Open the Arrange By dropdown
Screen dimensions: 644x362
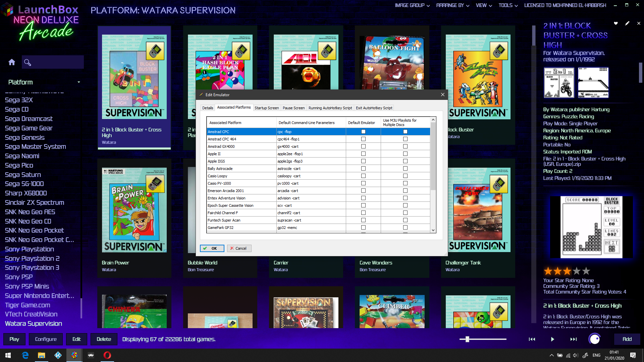(452, 5)
